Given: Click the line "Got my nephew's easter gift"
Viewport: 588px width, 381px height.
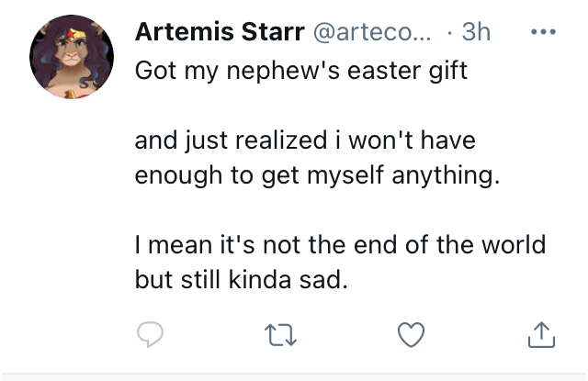Looking at the screenshot, I should coord(301,71).
